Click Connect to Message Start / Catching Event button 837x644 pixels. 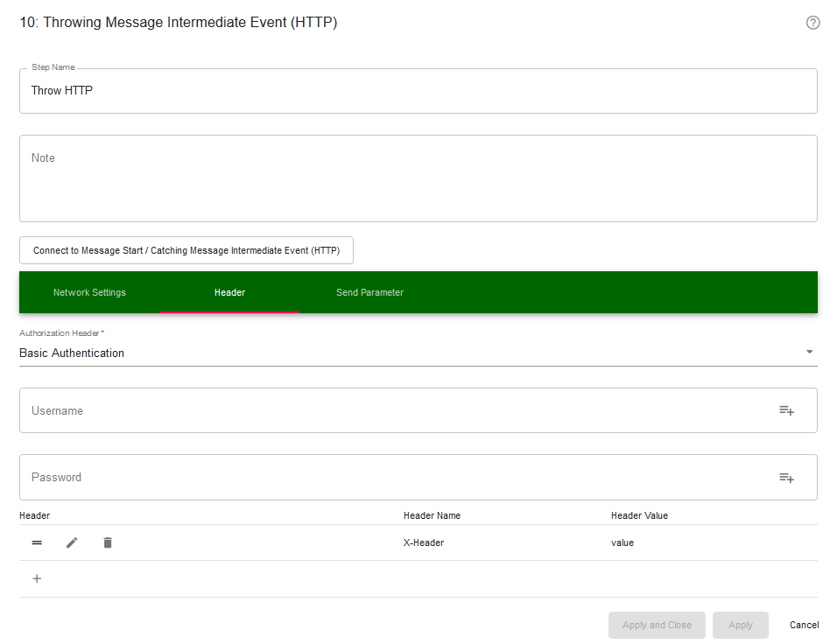(186, 250)
